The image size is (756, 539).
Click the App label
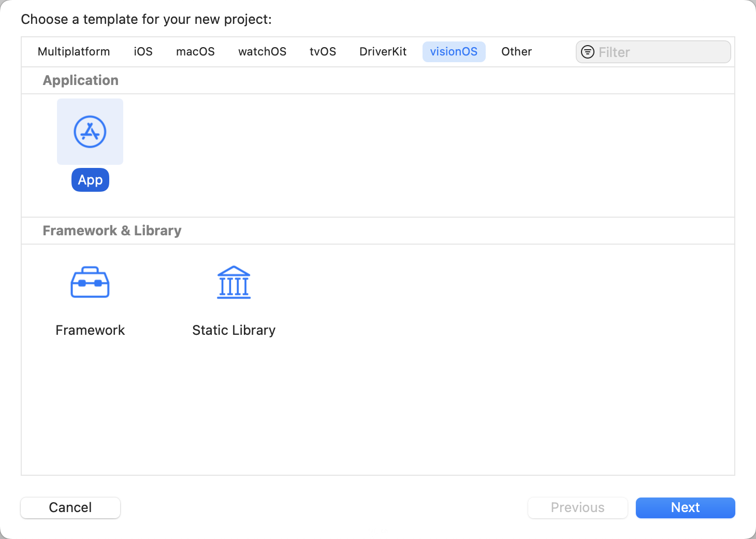click(90, 180)
